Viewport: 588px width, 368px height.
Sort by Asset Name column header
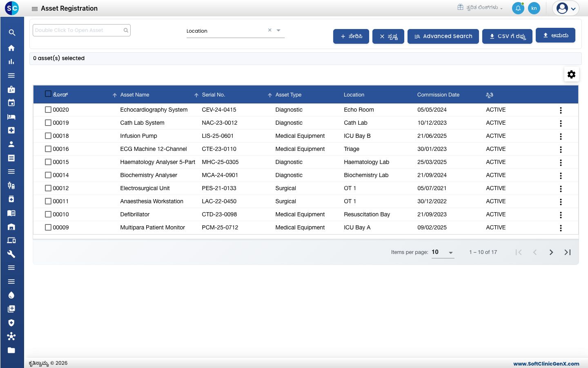click(x=135, y=95)
